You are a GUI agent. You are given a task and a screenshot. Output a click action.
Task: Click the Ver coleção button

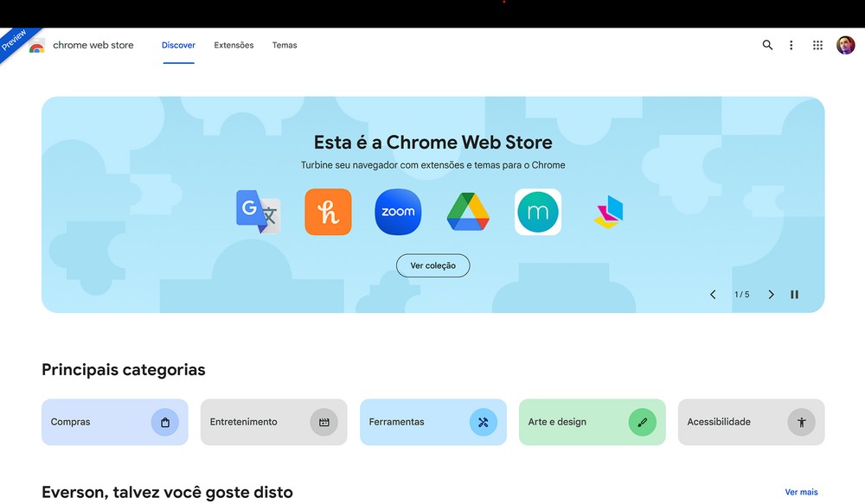tap(433, 265)
